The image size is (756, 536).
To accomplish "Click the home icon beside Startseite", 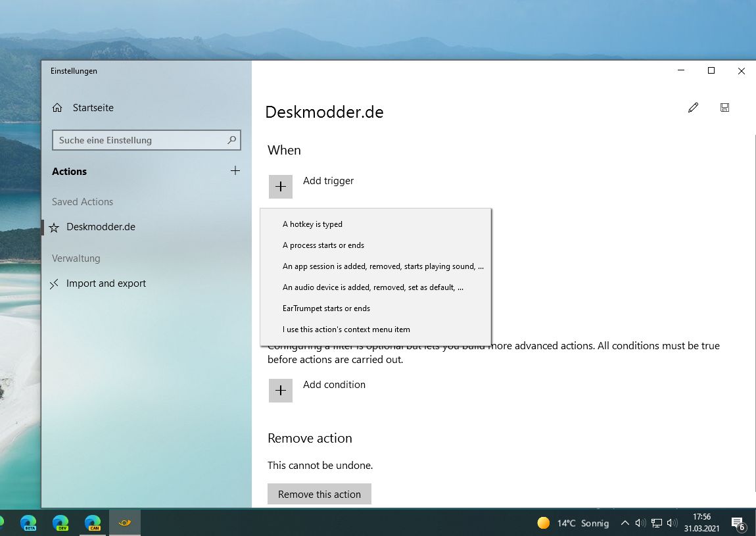I will point(57,108).
